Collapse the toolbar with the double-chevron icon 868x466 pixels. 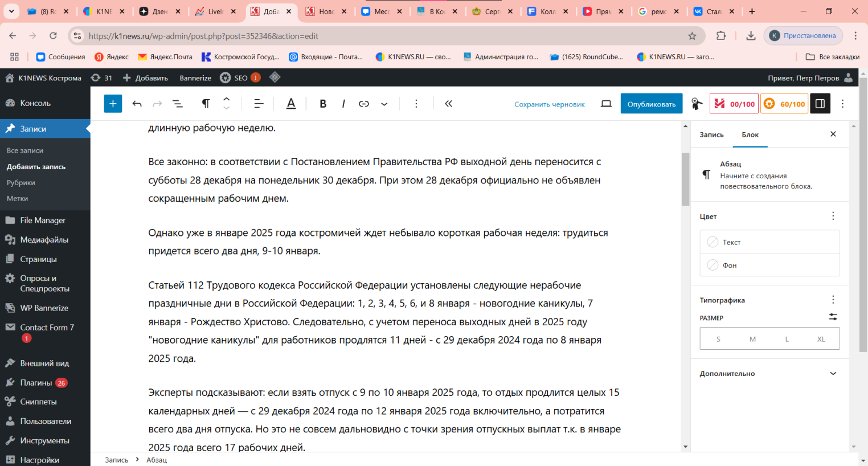click(448, 104)
